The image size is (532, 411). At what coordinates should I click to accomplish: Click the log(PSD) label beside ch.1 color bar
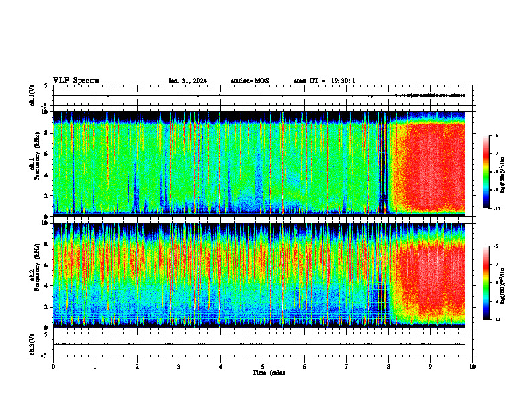point(503,175)
